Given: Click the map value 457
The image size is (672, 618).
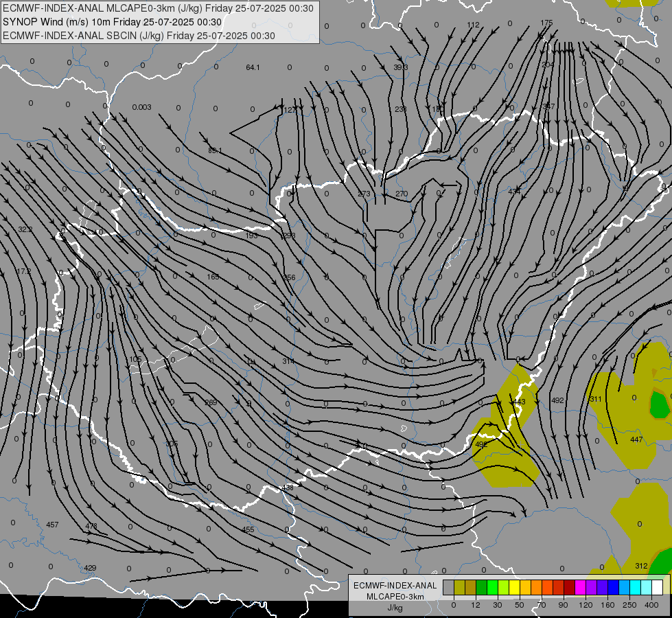Looking at the screenshot, I should coord(52,525).
